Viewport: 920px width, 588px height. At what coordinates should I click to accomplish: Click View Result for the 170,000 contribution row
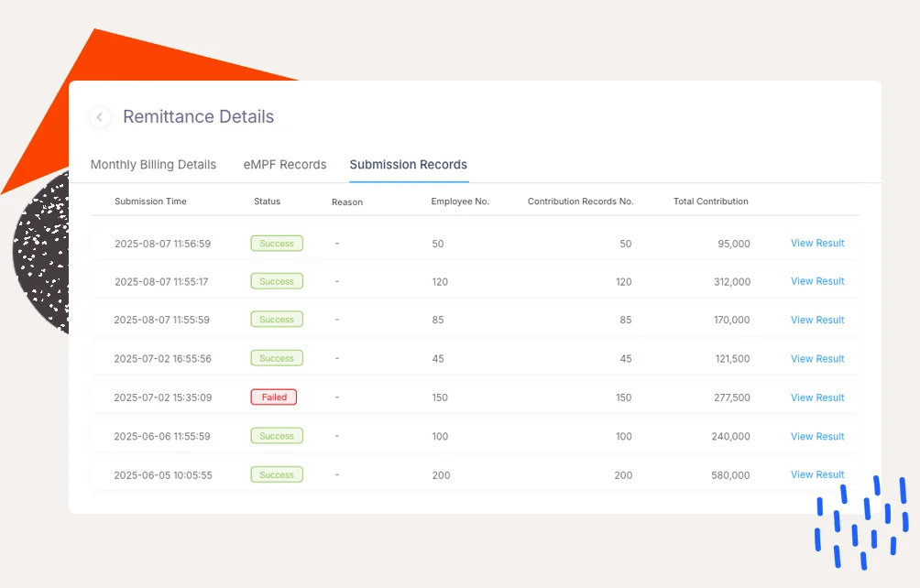click(817, 320)
